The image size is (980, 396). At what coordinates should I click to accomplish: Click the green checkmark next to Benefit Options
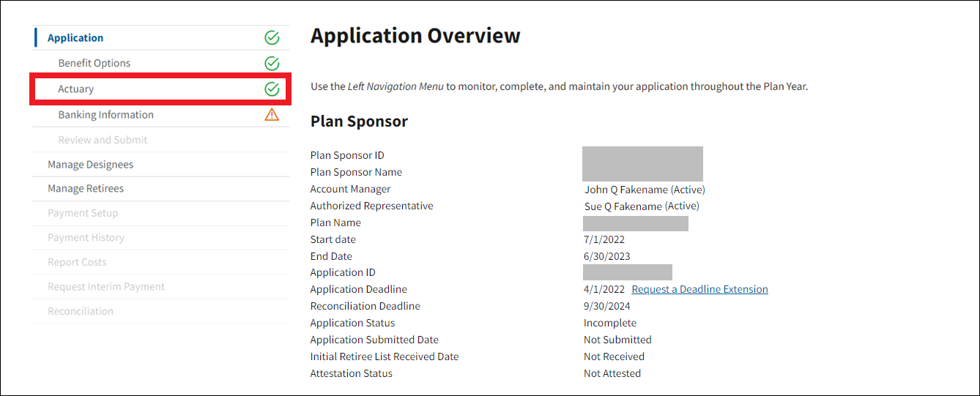(x=272, y=64)
